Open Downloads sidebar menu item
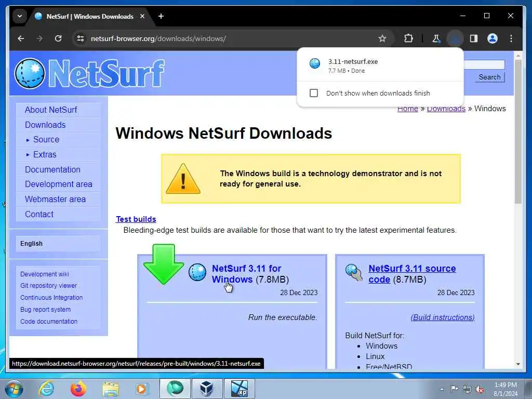 pyautogui.click(x=45, y=125)
